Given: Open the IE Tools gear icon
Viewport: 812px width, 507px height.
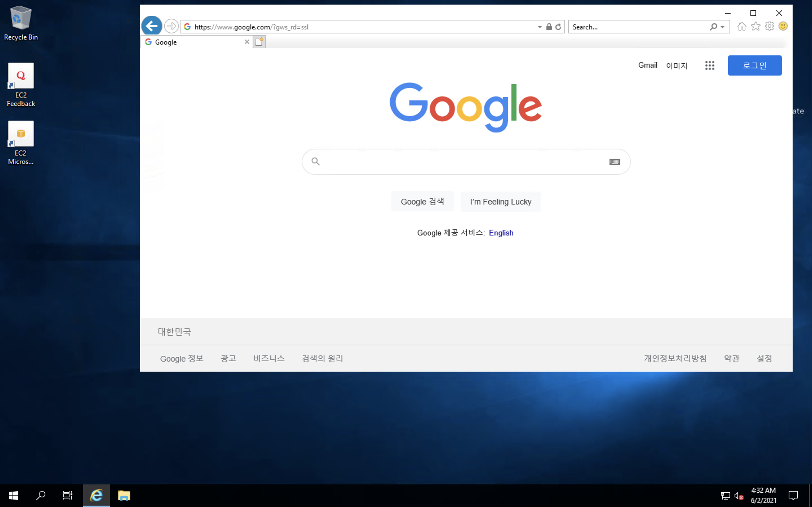Looking at the screenshot, I should coord(769,26).
